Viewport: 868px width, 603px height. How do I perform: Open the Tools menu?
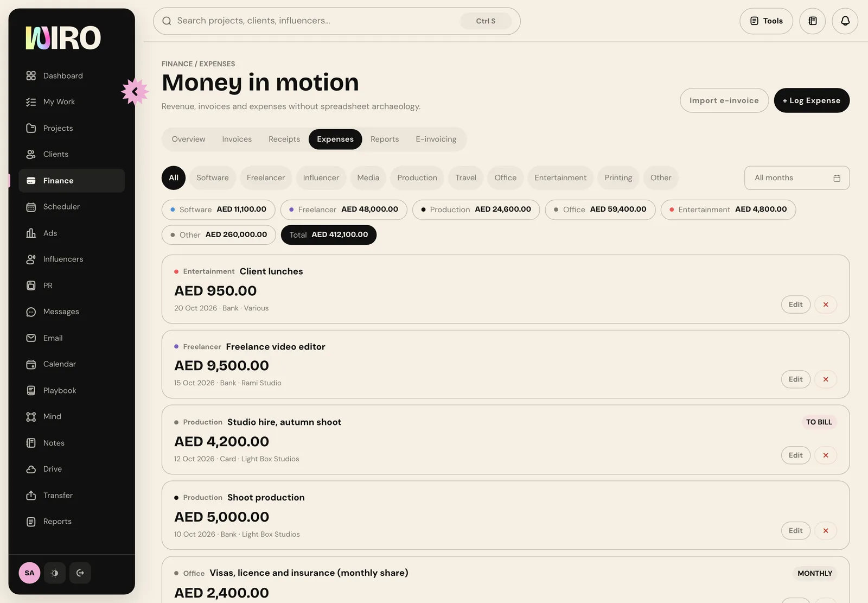(767, 21)
